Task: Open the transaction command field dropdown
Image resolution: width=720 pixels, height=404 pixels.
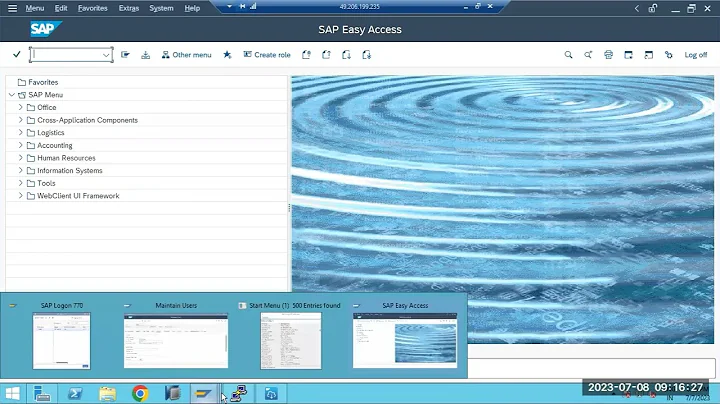Action: pos(106,55)
